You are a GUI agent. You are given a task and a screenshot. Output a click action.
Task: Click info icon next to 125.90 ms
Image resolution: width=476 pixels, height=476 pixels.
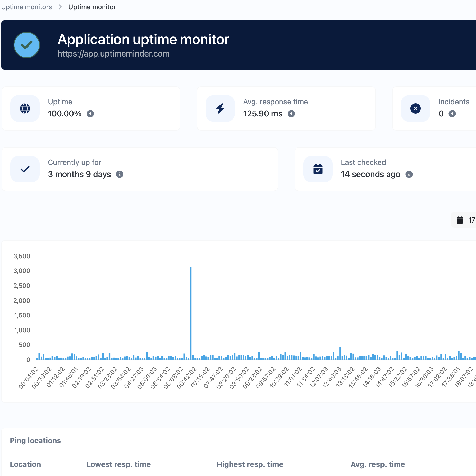291,114
